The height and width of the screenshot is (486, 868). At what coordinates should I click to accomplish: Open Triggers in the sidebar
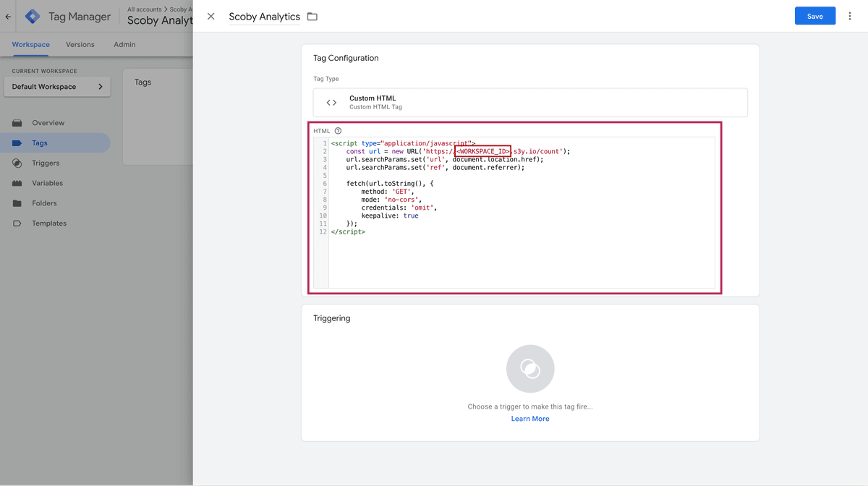[46, 163]
